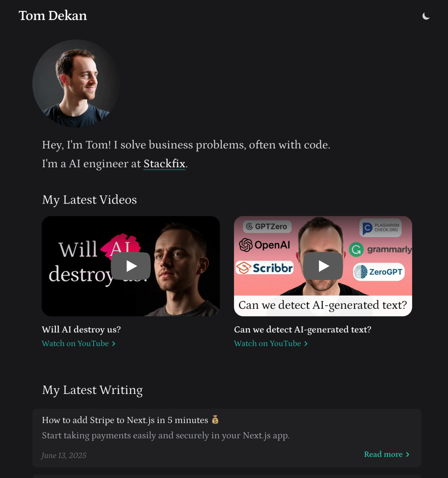Click the chevron icon next to Read more

pos(407,454)
